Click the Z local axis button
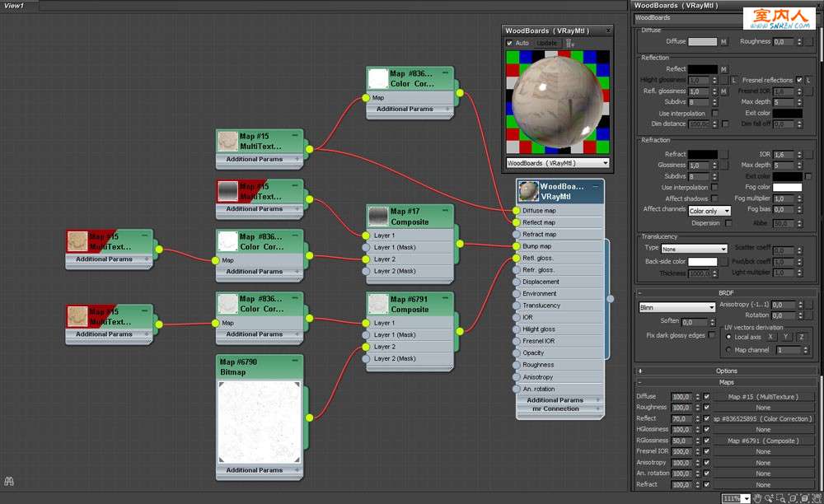This screenshot has width=824, height=504. (802, 337)
